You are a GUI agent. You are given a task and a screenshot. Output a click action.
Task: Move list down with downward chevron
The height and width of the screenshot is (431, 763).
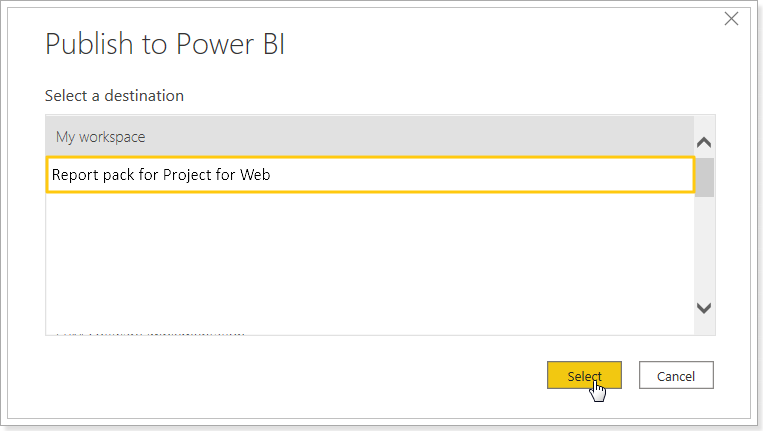pos(704,307)
